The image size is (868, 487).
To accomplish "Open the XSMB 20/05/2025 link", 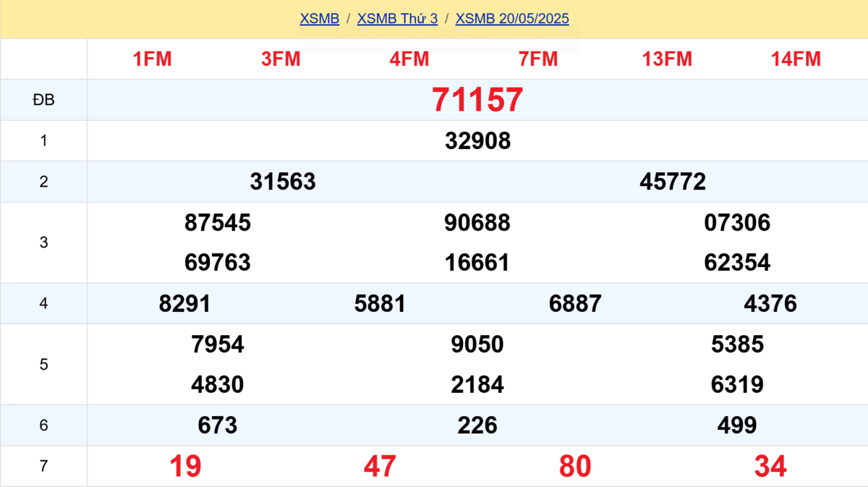I will click(512, 19).
